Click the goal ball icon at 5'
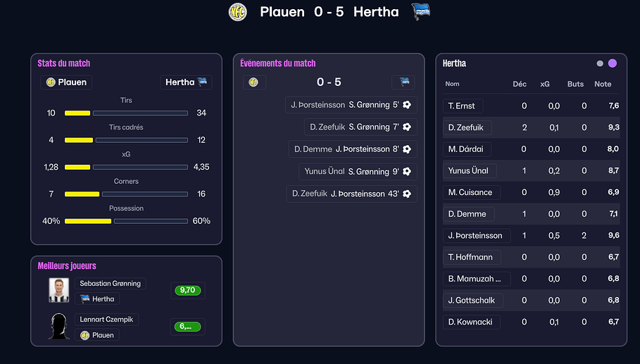This screenshot has width=640, height=364. [407, 105]
